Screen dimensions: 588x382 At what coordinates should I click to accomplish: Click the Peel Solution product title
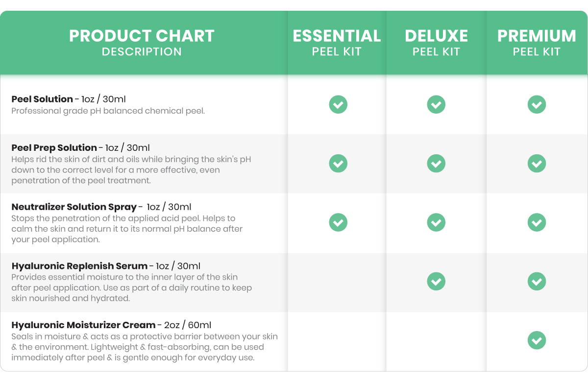42,99
